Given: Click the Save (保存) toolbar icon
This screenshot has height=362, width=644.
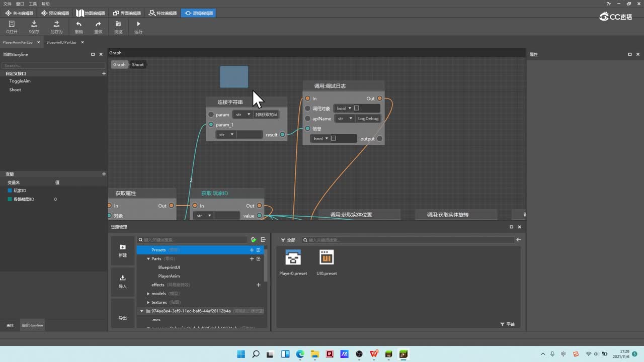Looking at the screenshot, I should coord(34,24).
